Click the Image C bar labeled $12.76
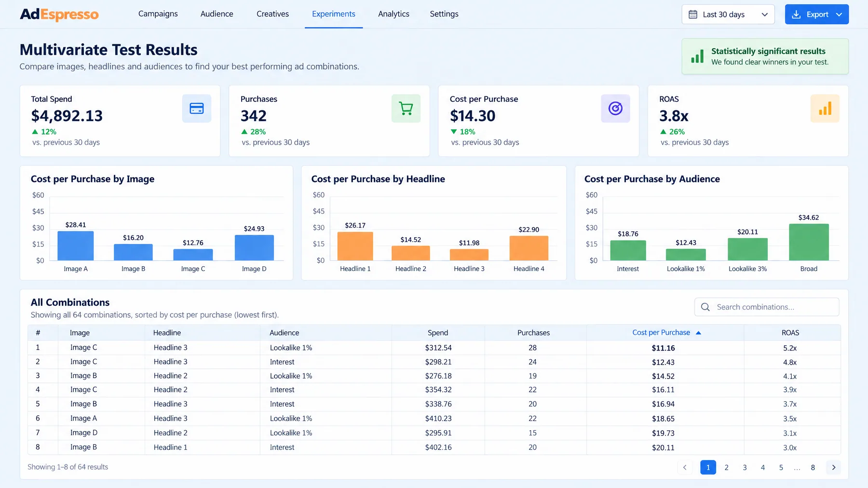The image size is (868, 488). 193,255
